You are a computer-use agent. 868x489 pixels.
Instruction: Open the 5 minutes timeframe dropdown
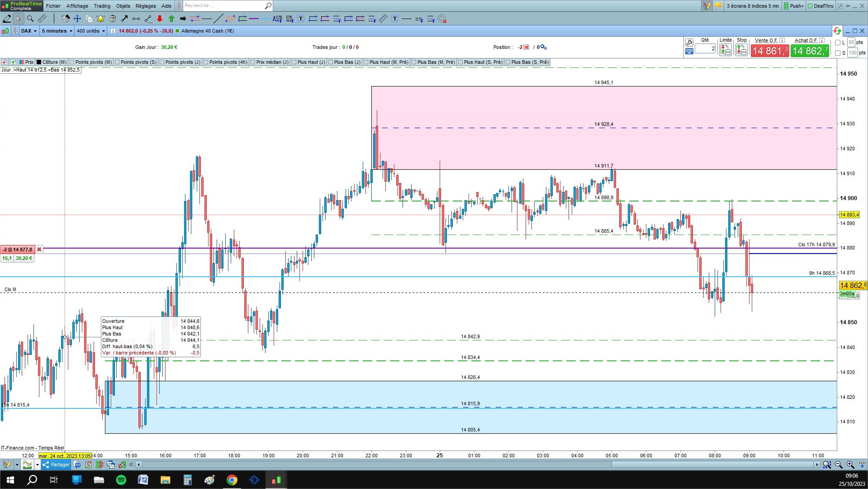click(57, 31)
